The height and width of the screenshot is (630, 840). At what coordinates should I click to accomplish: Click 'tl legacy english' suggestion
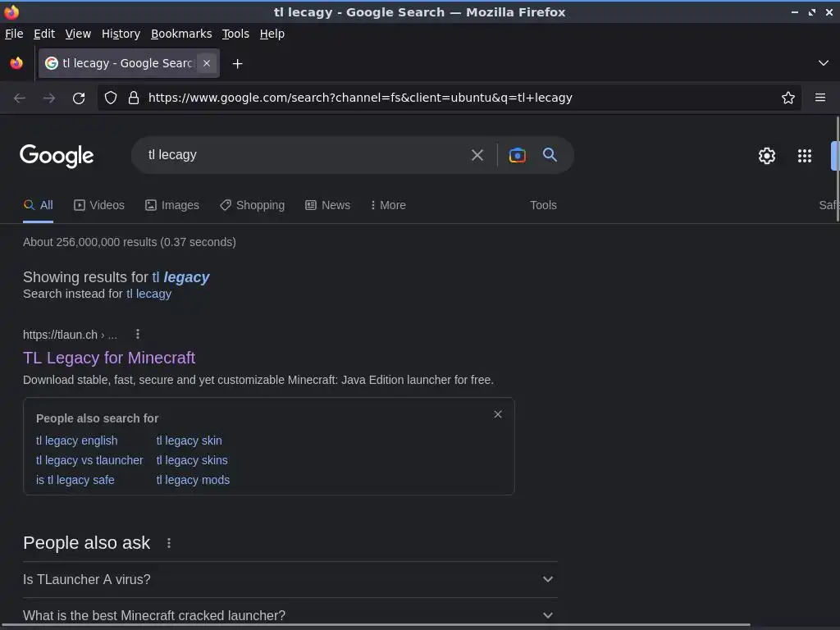tap(76, 441)
